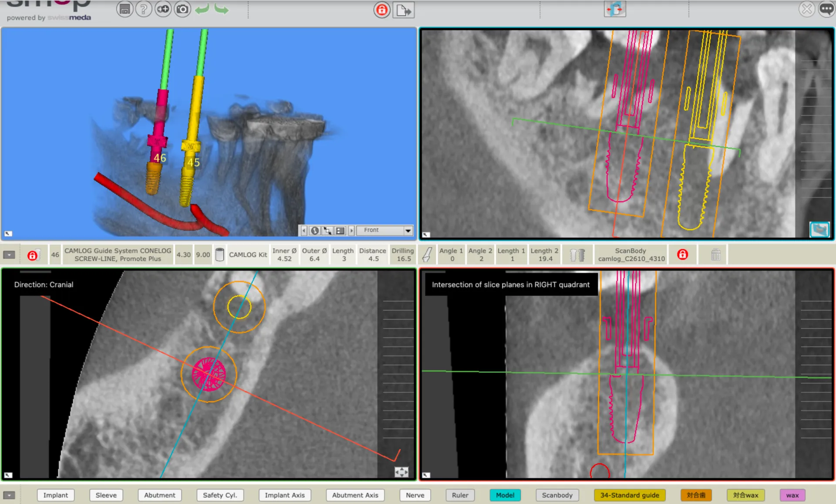Screen dimensions: 836x504
Task: Click the export document arrow icon
Action: coord(404,10)
